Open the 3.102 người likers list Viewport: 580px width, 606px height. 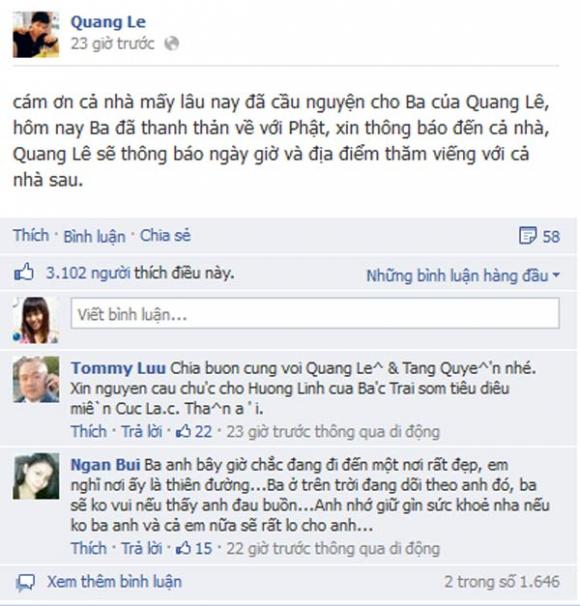pyautogui.click(x=88, y=273)
